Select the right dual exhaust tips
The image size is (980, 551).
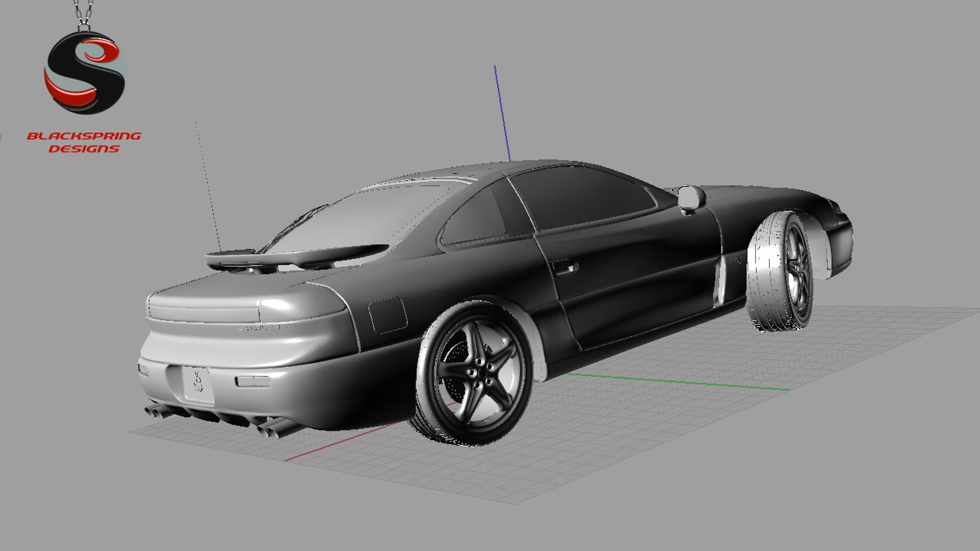[278, 428]
